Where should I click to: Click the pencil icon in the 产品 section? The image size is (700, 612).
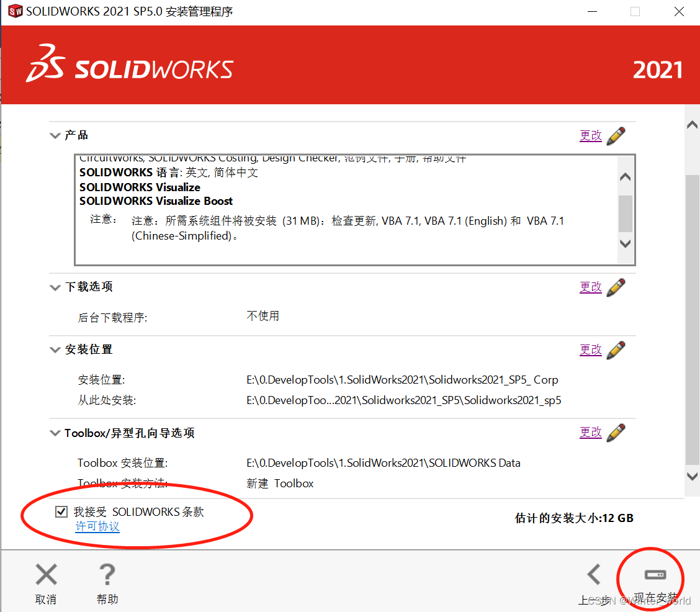pyautogui.click(x=616, y=136)
